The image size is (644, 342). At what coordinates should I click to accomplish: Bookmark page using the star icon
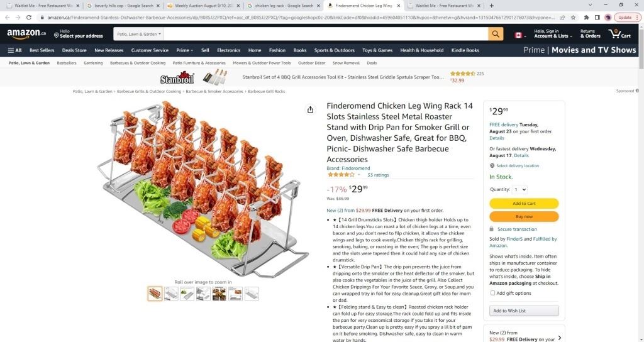pyautogui.click(x=573, y=18)
